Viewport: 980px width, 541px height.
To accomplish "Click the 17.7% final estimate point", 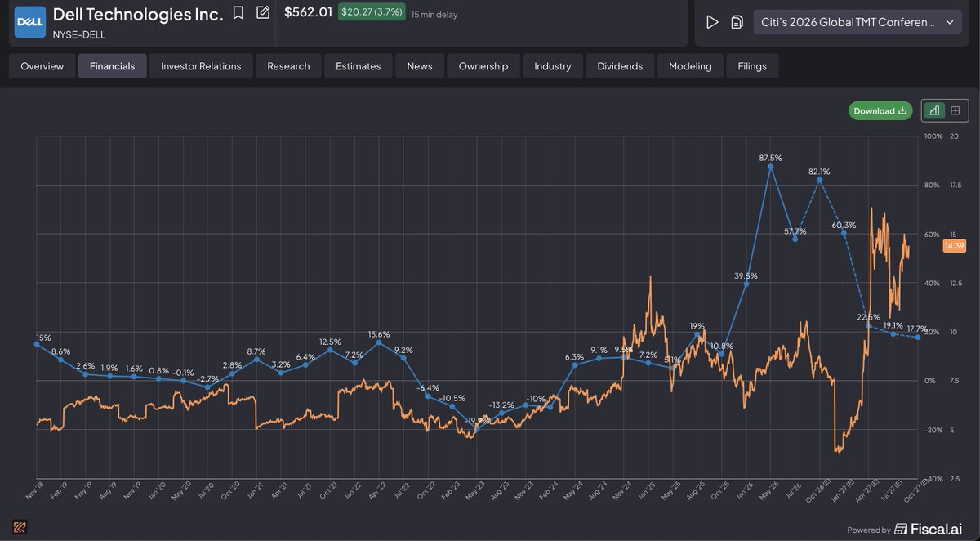I will [917, 338].
